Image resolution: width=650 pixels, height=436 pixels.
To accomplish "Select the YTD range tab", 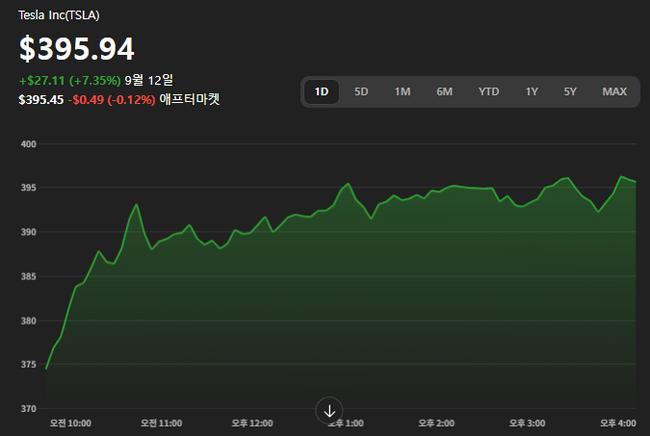I will (x=489, y=92).
